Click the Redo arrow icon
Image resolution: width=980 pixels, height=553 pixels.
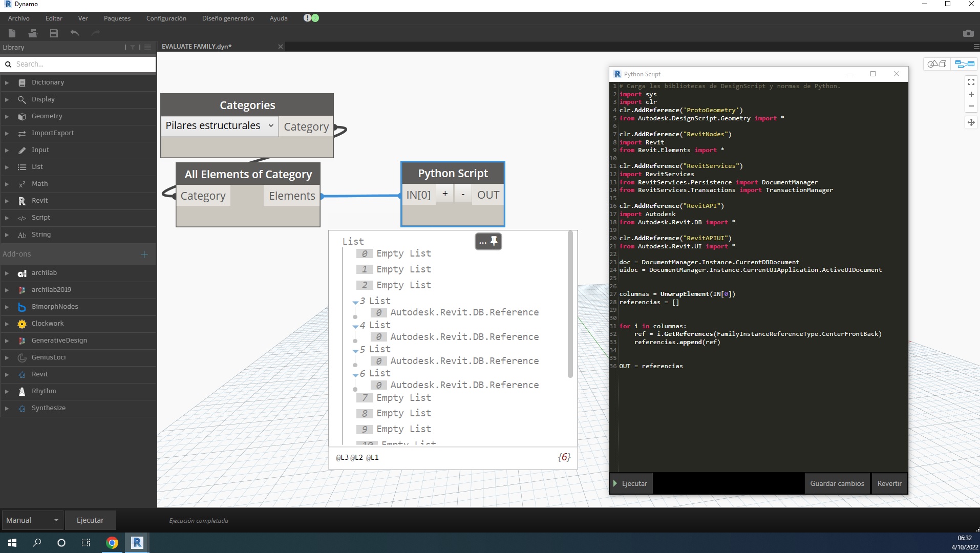tap(95, 33)
